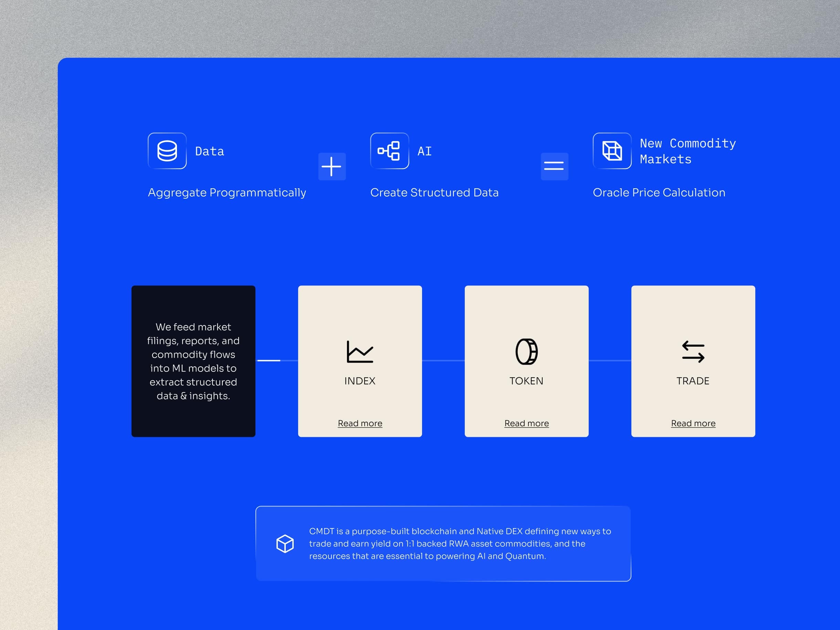Click the 'New Commodity Markets' heading
This screenshot has width=840, height=630.
coord(688,151)
